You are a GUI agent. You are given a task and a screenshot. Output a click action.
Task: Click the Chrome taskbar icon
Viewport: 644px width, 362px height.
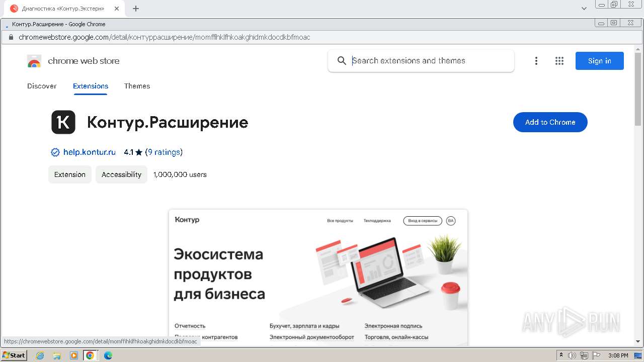point(90,355)
